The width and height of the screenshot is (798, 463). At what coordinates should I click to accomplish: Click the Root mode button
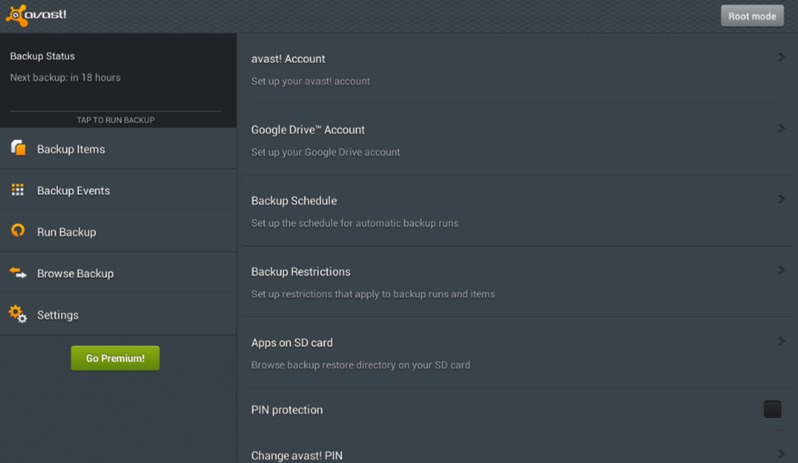pos(752,16)
